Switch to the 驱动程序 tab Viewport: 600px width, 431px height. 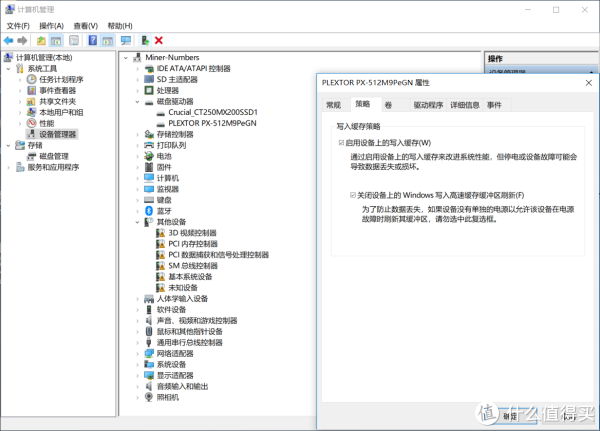coord(428,105)
